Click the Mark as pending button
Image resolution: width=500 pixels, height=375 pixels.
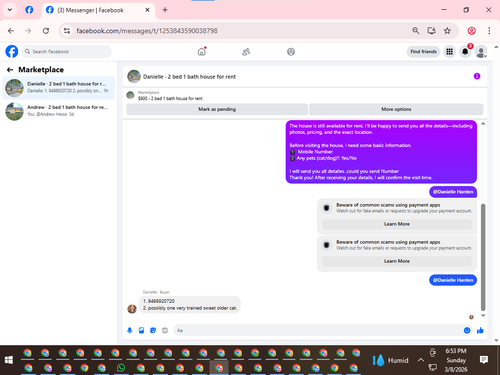(217, 109)
